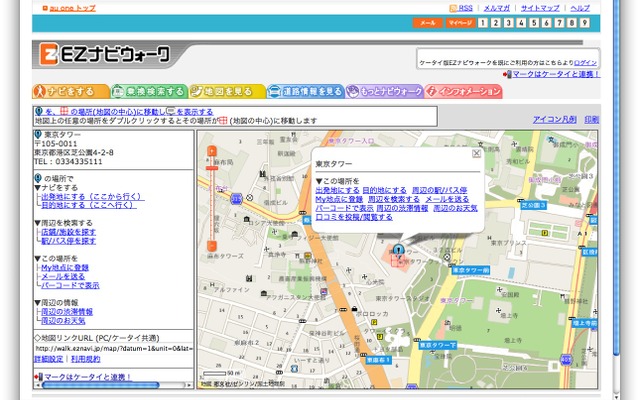Click the ログイン link
This screenshot has width=640, height=400.
[585, 63]
